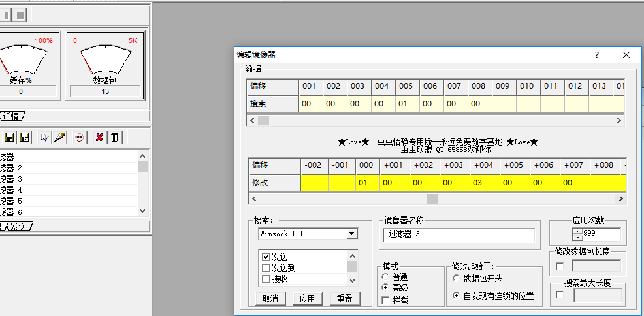Click the 镜像器名称 input field

[459, 235]
